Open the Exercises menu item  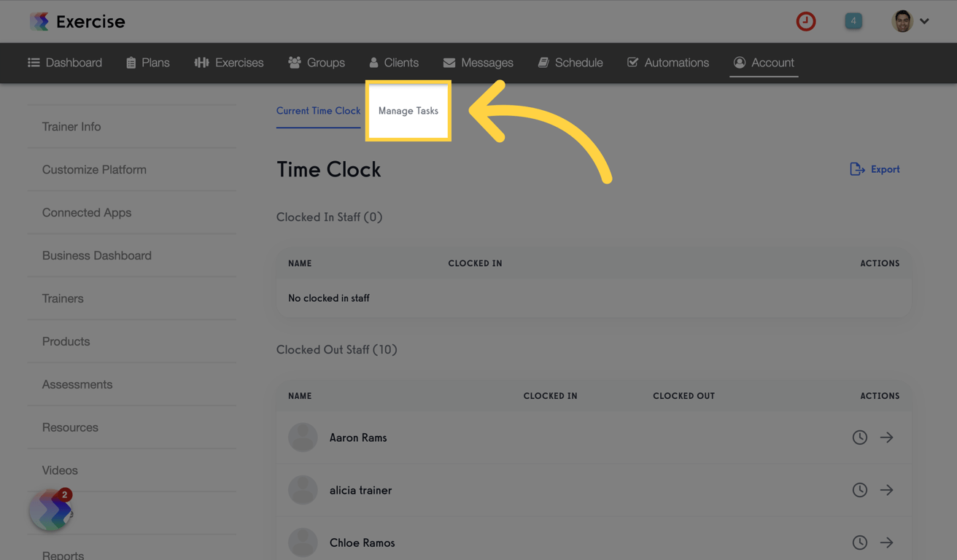click(x=229, y=63)
